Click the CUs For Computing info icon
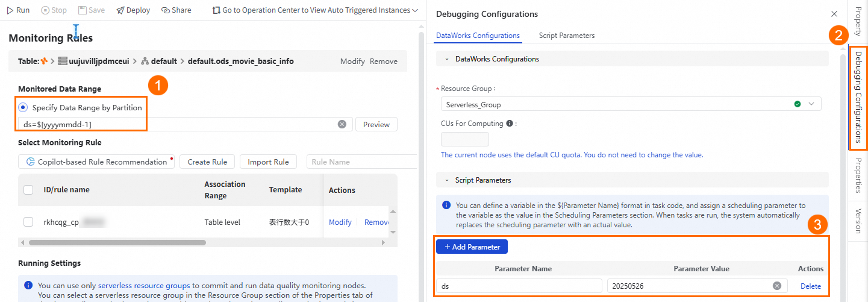868x302 pixels. coord(510,124)
